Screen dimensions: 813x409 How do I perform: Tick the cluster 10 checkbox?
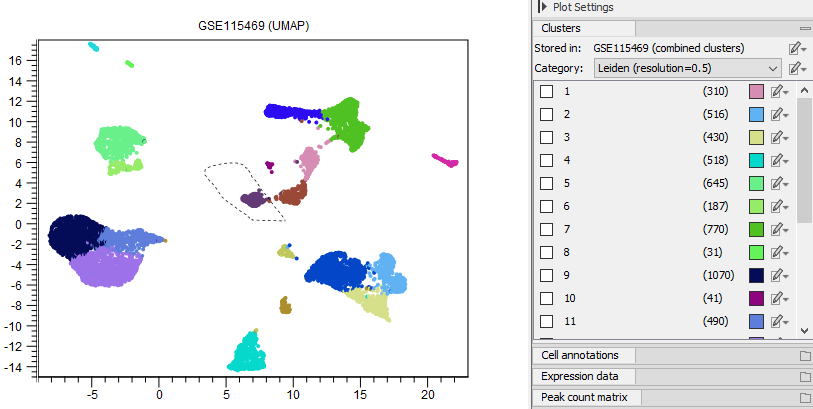tap(546, 298)
